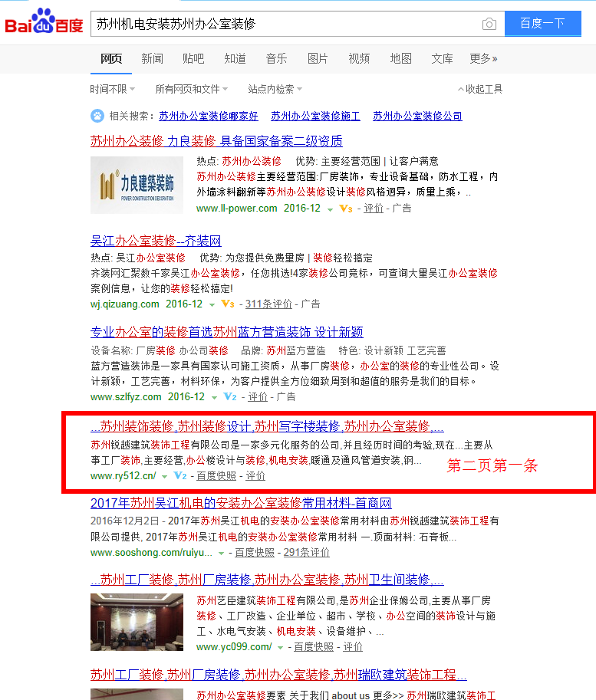Click V2 badge on ry512.cn result
This screenshot has height=700, width=596.
click(x=180, y=476)
